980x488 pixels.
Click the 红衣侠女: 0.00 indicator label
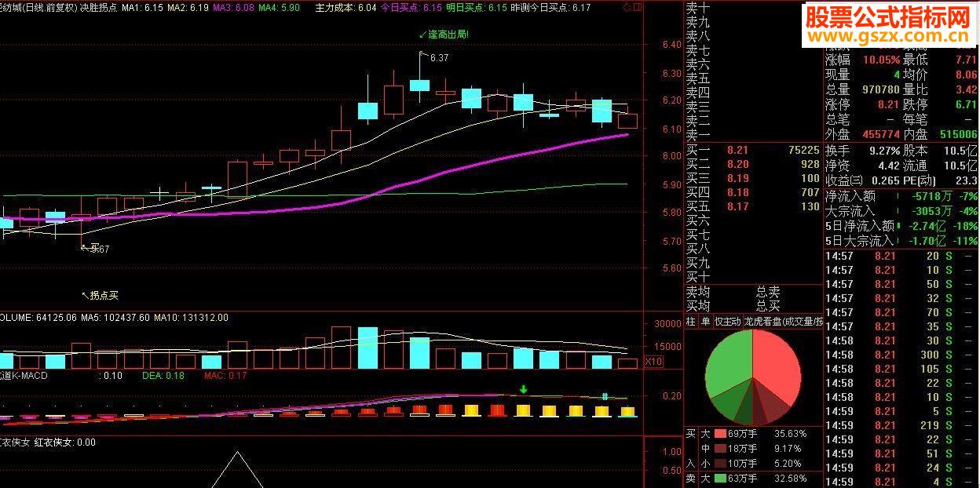[x=65, y=442]
